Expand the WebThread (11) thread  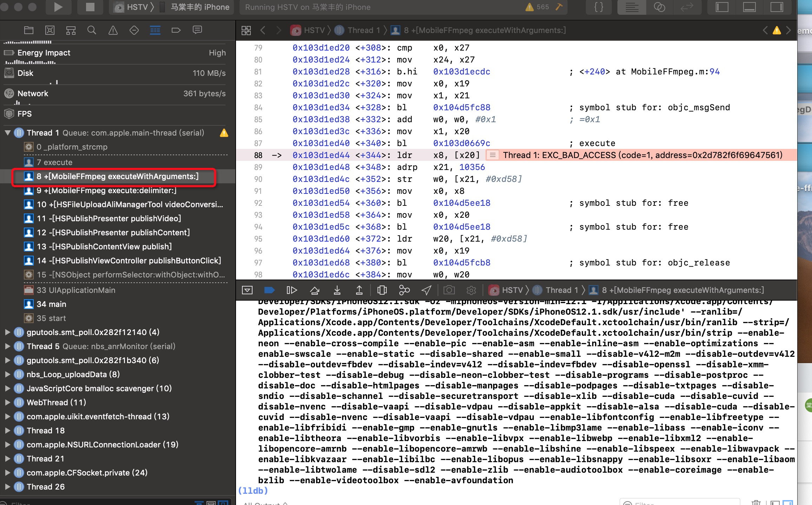pyautogui.click(x=8, y=402)
